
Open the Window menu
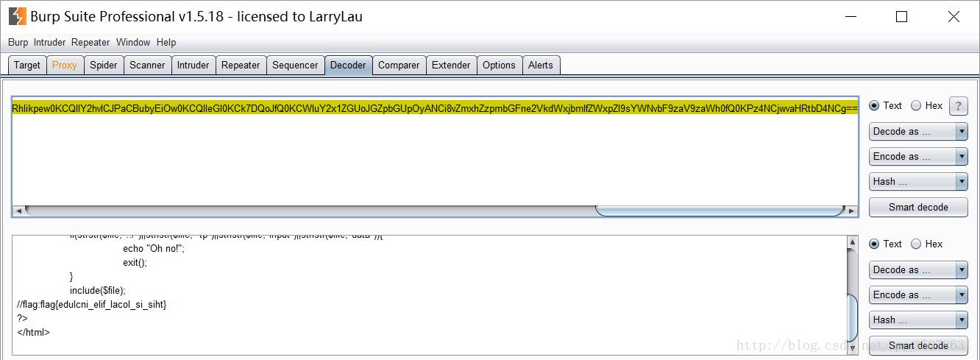[133, 43]
